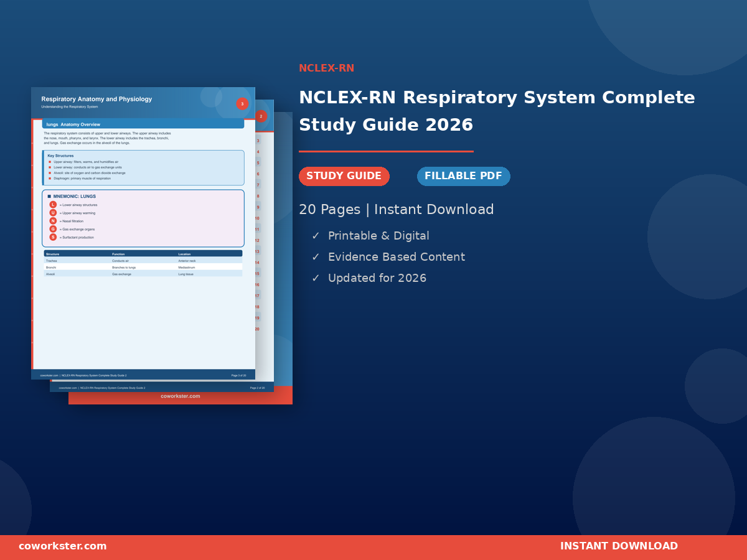
Task: Click the 'Conducts air' table cell
Action: click(x=121, y=261)
